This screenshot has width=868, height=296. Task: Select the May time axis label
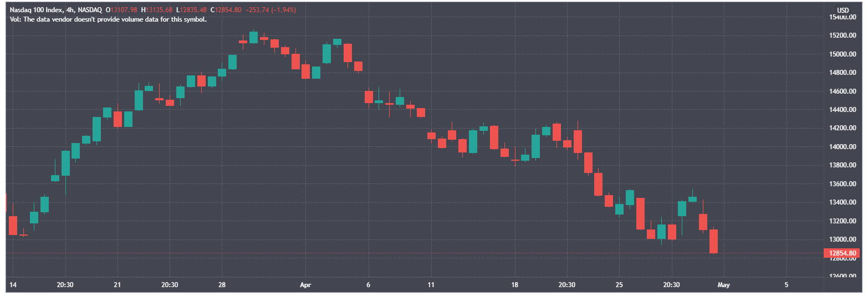tap(724, 285)
